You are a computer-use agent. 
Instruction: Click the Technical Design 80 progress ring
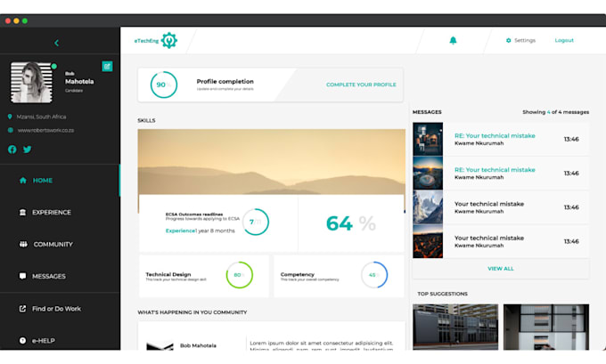pos(239,275)
